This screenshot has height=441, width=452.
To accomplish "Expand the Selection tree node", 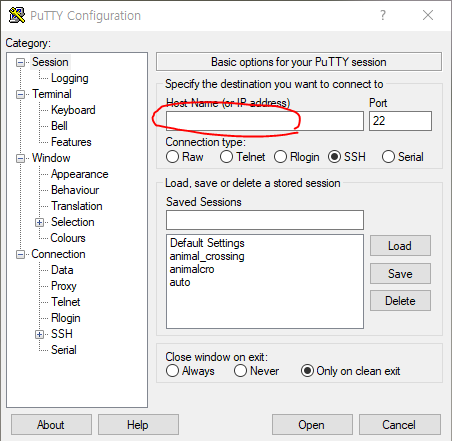I will [39, 222].
